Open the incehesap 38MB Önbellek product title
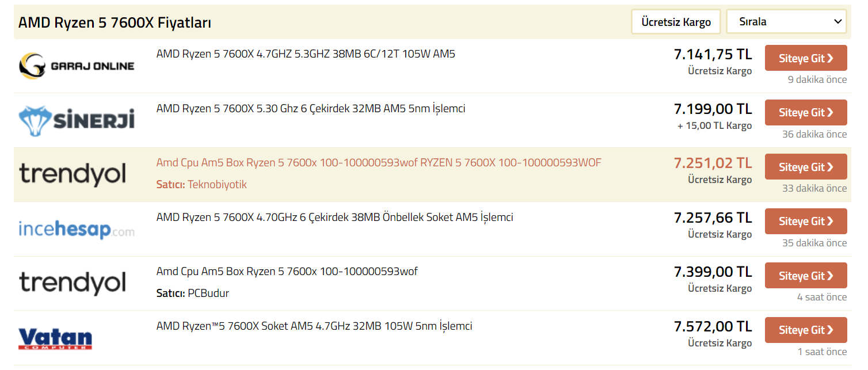The image size is (868, 370). click(334, 218)
